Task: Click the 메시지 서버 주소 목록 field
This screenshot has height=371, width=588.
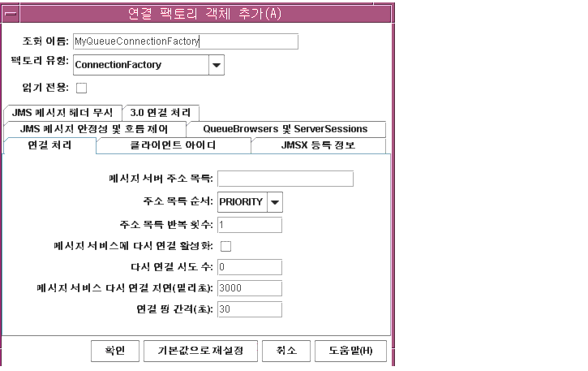Action: pos(285,179)
